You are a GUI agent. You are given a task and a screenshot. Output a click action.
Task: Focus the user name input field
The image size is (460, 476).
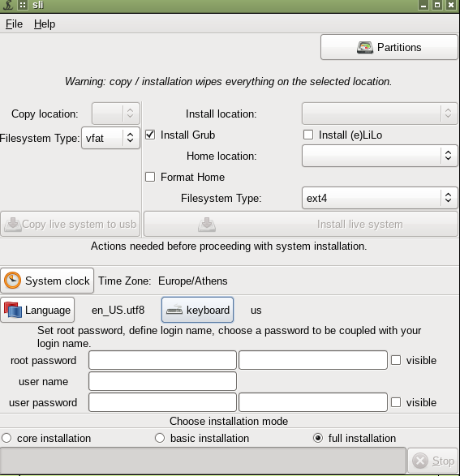pyautogui.click(x=162, y=381)
